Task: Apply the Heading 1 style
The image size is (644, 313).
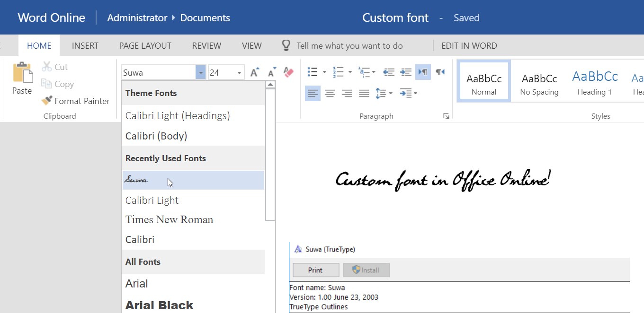Action: tap(595, 81)
